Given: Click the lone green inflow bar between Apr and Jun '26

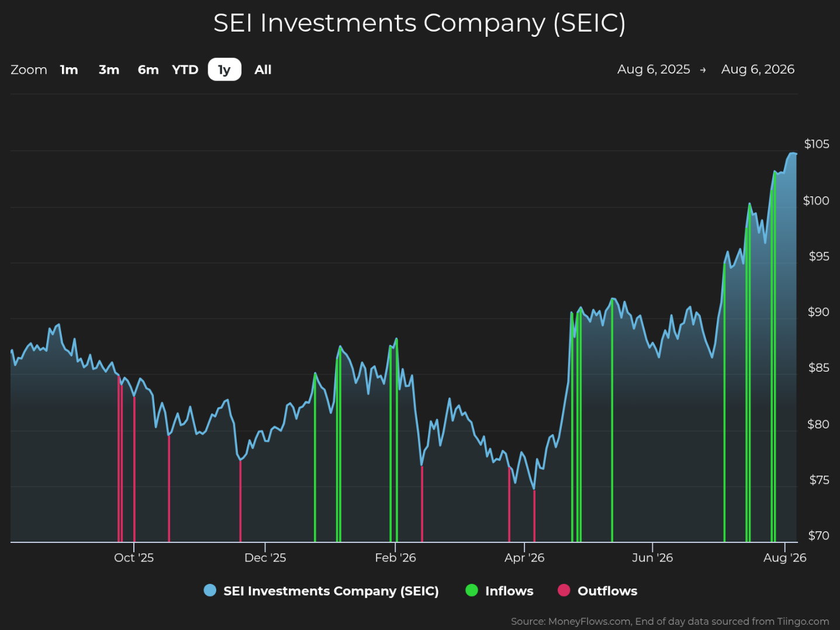Looking at the screenshot, I should point(612,421).
